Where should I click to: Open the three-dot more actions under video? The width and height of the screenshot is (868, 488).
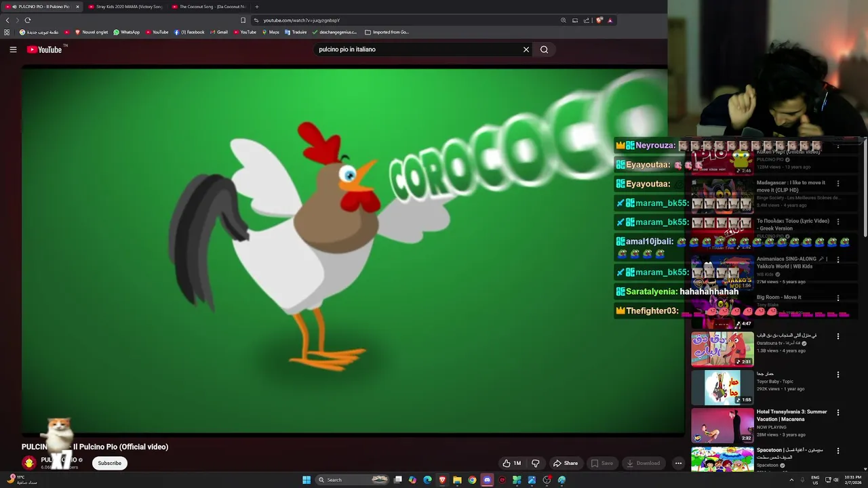[x=678, y=464]
